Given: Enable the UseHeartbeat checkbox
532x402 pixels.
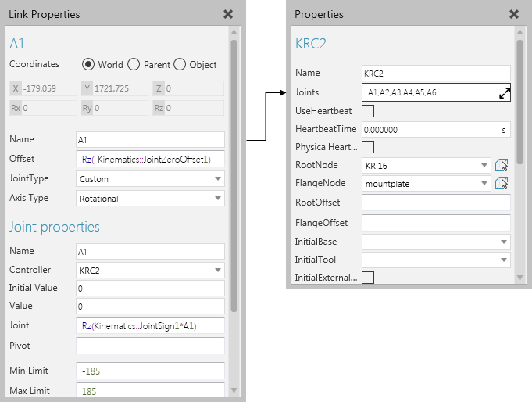Looking at the screenshot, I should 368,111.
